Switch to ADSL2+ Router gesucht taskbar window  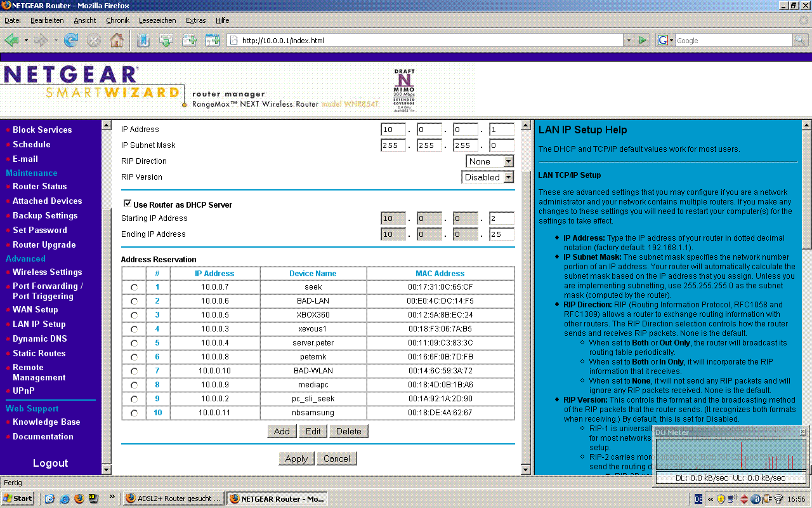tap(173, 498)
